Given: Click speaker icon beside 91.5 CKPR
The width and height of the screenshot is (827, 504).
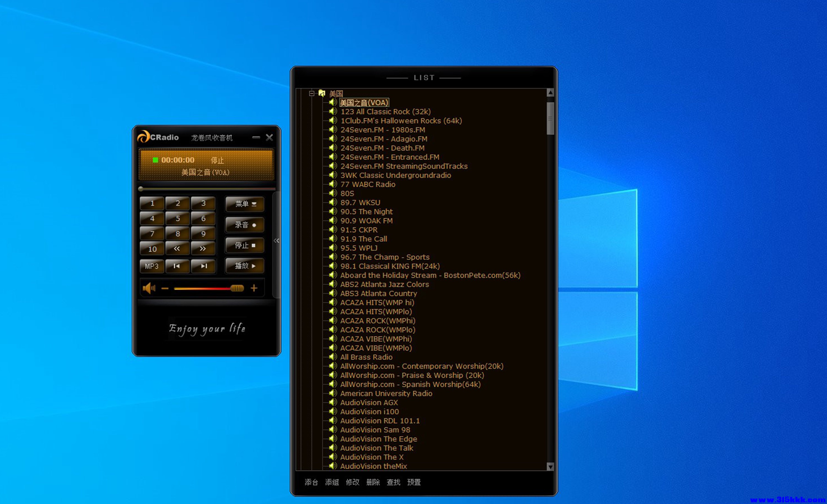Looking at the screenshot, I should 333,230.
